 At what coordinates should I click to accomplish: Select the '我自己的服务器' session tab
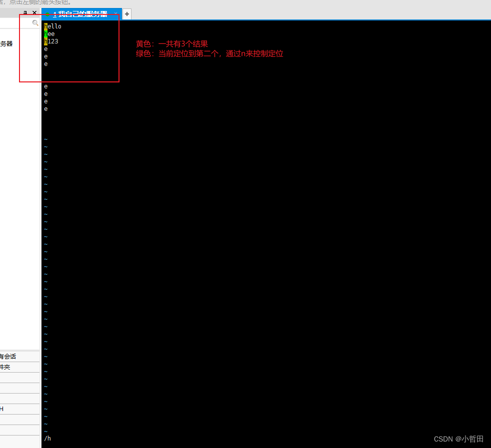pos(81,14)
